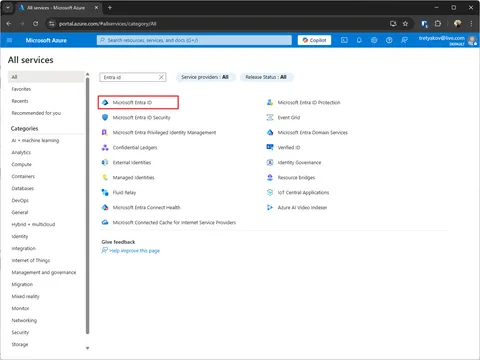Click the Azure AI Video Indexer icon

[270, 207]
